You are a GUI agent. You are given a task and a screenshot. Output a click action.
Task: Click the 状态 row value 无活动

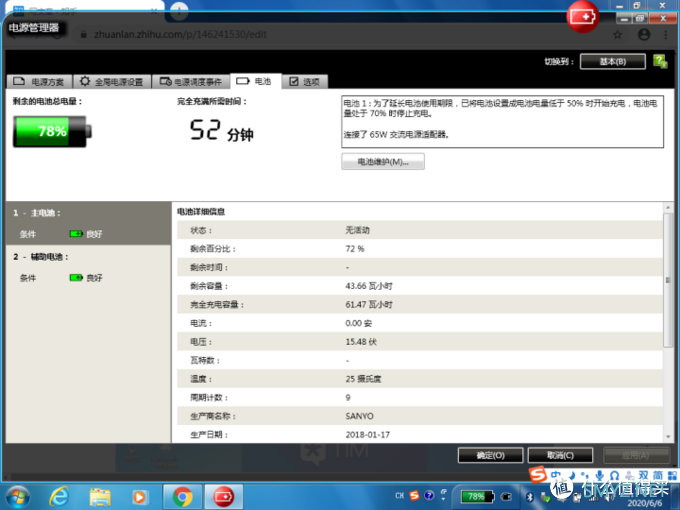tap(357, 230)
